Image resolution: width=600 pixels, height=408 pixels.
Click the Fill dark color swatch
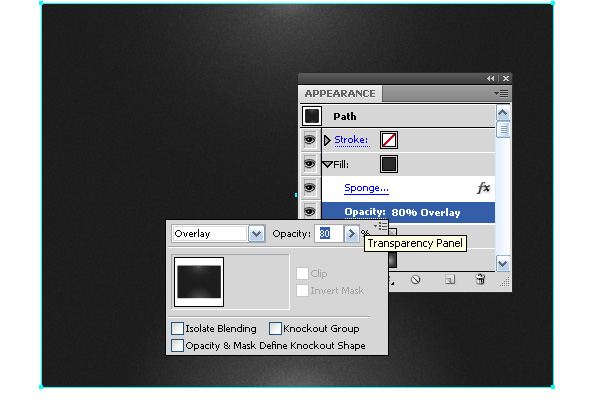pos(389,164)
